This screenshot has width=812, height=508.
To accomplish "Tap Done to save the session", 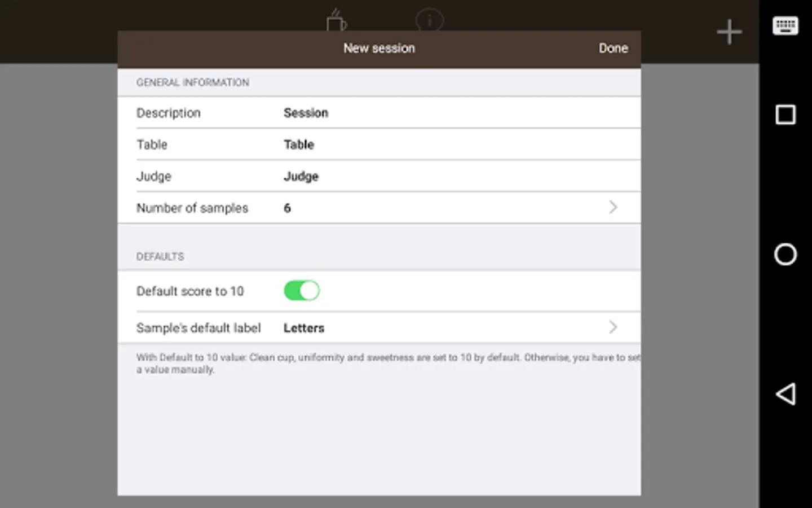I will [613, 49].
